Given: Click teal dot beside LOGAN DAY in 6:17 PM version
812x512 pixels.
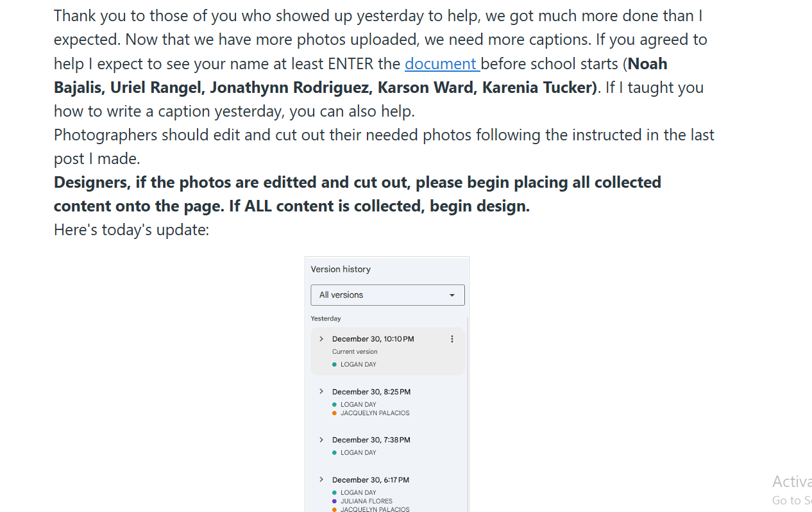Looking at the screenshot, I should tap(334, 493).
